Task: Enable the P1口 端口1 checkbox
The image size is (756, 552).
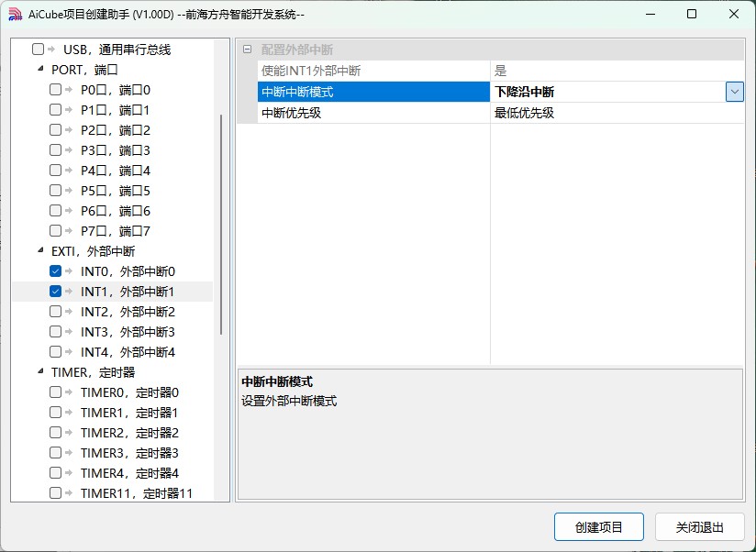Action: point(55,110)
